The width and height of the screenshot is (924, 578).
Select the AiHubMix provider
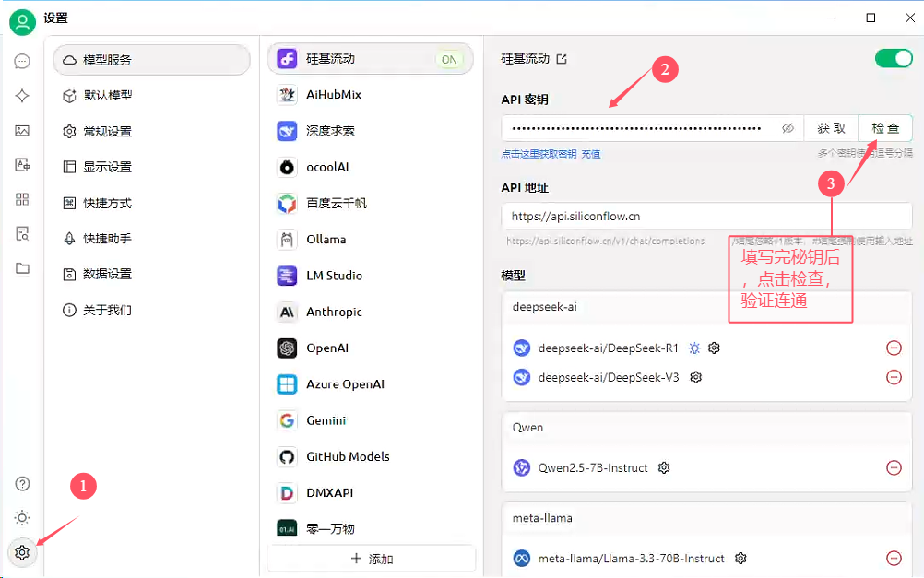[x=371, y=94]
